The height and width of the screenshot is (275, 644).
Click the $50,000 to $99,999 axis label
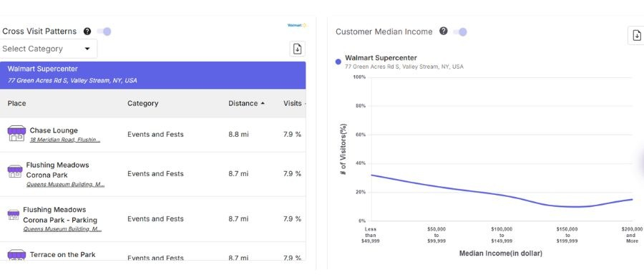pos(436,235)
